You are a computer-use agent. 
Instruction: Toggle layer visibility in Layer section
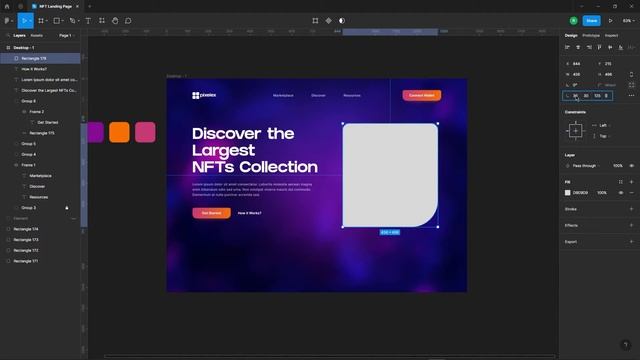631,166
